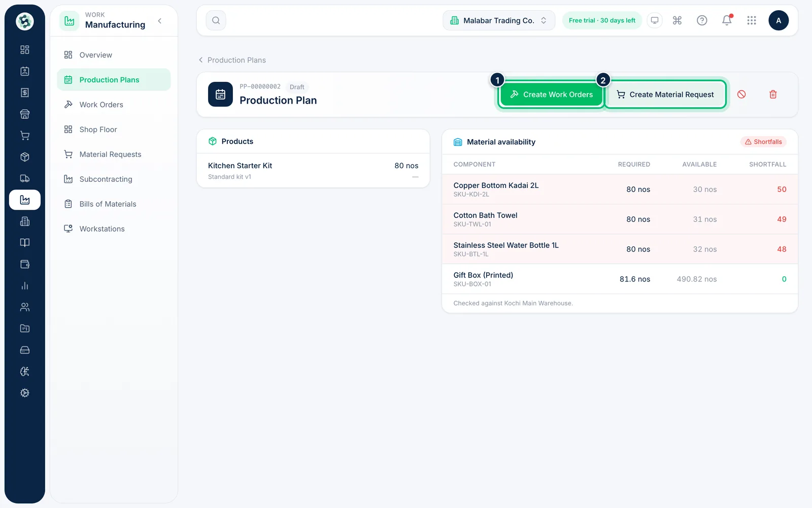
Task: Open the settings gear in the left rail
Action: (x=24, y=393)
